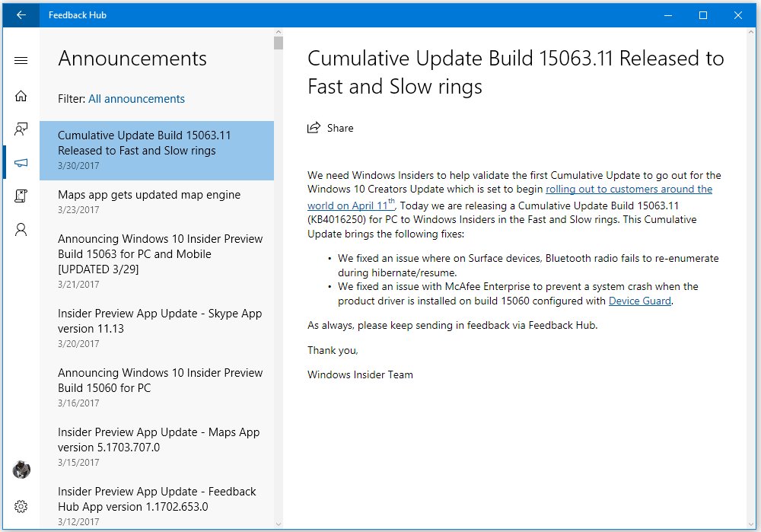Screen dimensions: 761x532
Task: Close the Feedback Hub window
Action: pos(738,15)
